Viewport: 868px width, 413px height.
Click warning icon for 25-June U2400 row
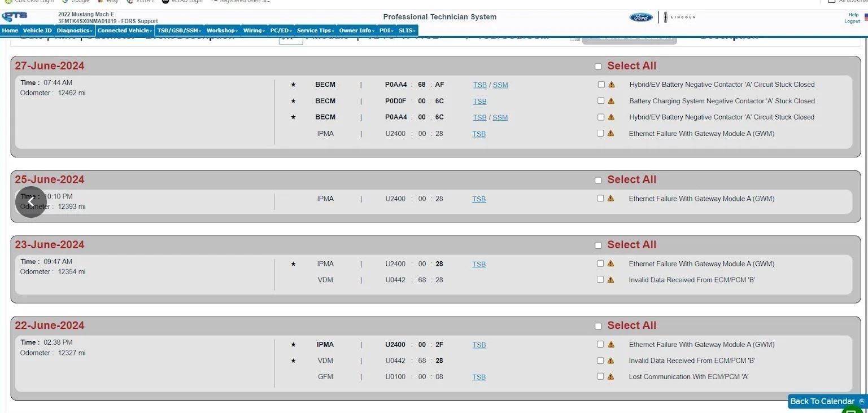611,199
